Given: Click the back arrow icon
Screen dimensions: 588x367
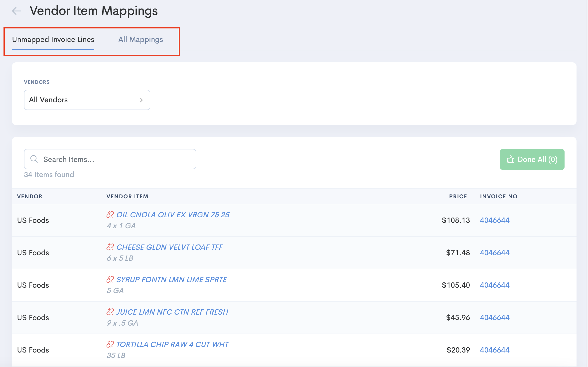Looking at the screenshot, I should coord(17,11).
